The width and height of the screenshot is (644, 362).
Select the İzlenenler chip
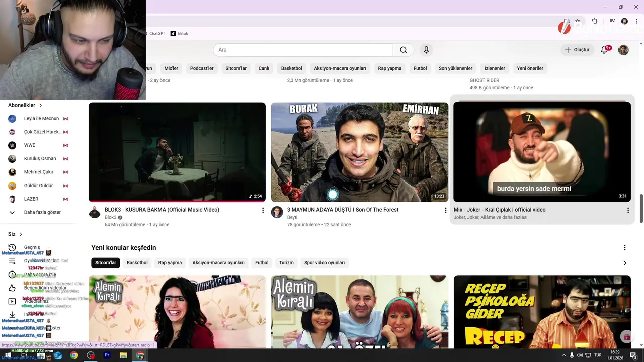point(495,68)
